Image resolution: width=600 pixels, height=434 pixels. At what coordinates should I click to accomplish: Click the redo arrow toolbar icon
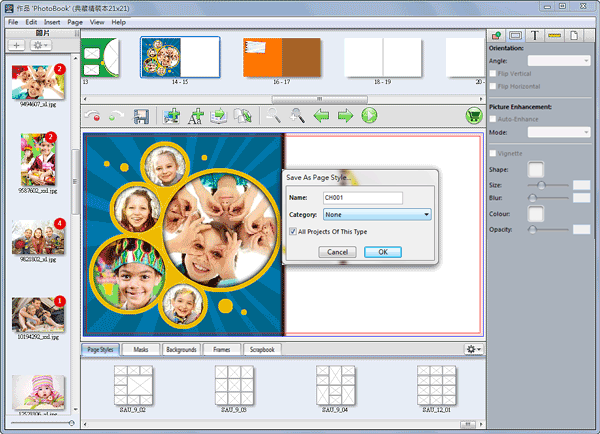point(116,116)
